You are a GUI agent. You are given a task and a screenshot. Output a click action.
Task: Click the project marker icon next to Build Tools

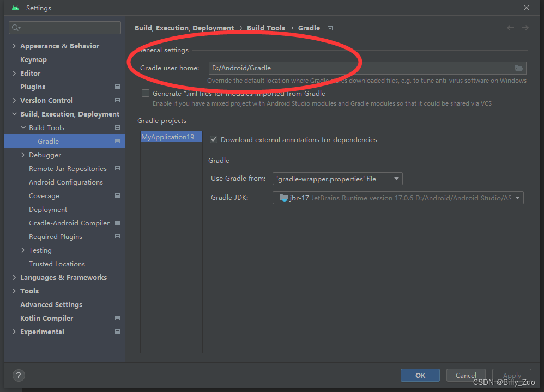[117, 127]
